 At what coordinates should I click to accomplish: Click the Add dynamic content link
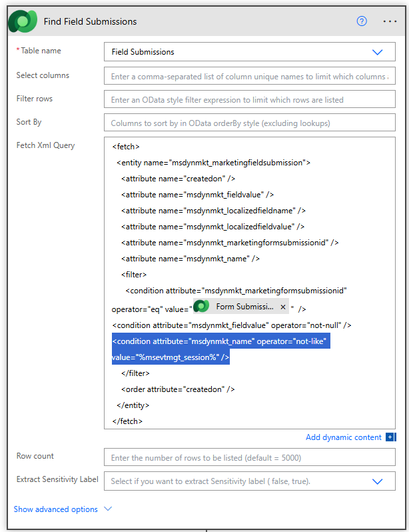[344, 437]
